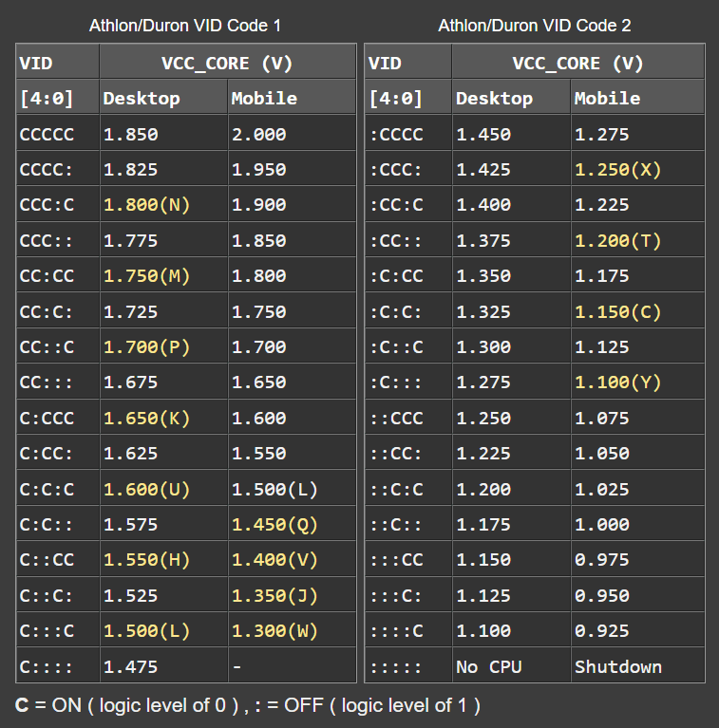Screen dimensions: 719x728
Task: Click the 1.500(L) cell in the C:::C row
Action: [x=163, y=631]
